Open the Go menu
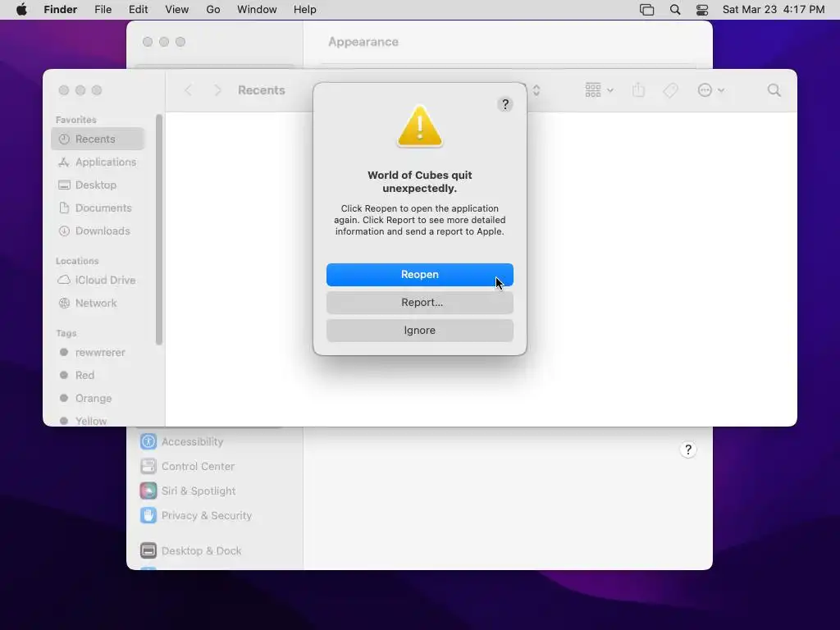 click(212, 10)
